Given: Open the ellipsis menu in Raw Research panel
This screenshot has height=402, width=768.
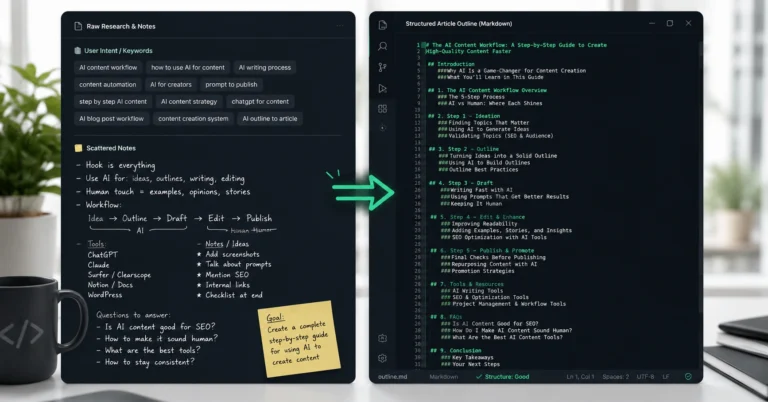Looking at the screenshot, I should click(340, 26).
